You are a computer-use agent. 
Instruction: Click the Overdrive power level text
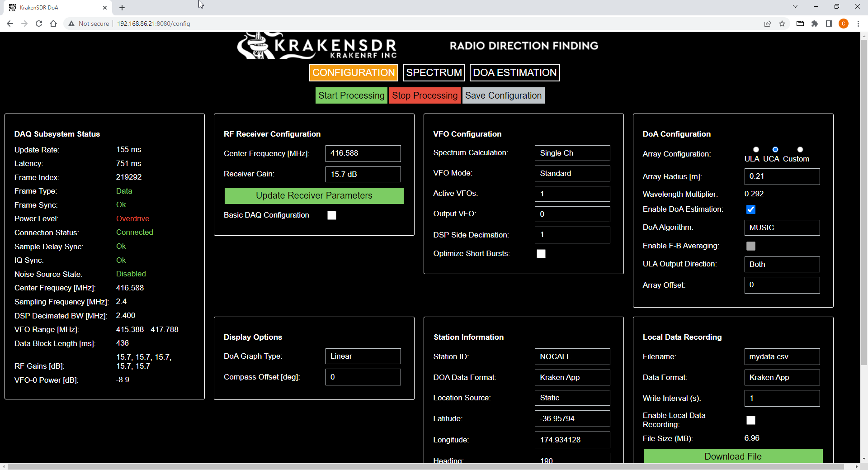[132, 218]
